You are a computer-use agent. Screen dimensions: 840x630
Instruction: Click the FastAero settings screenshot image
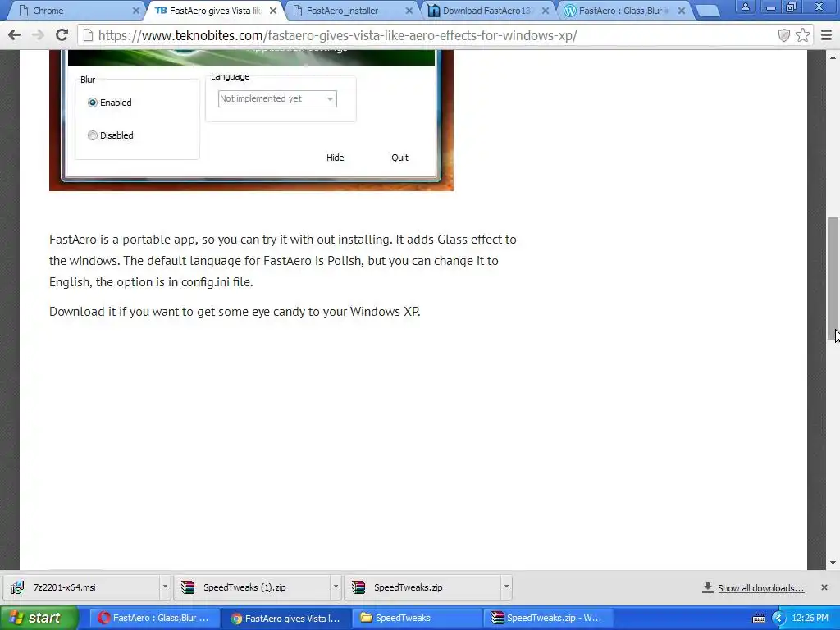[251, 121]
